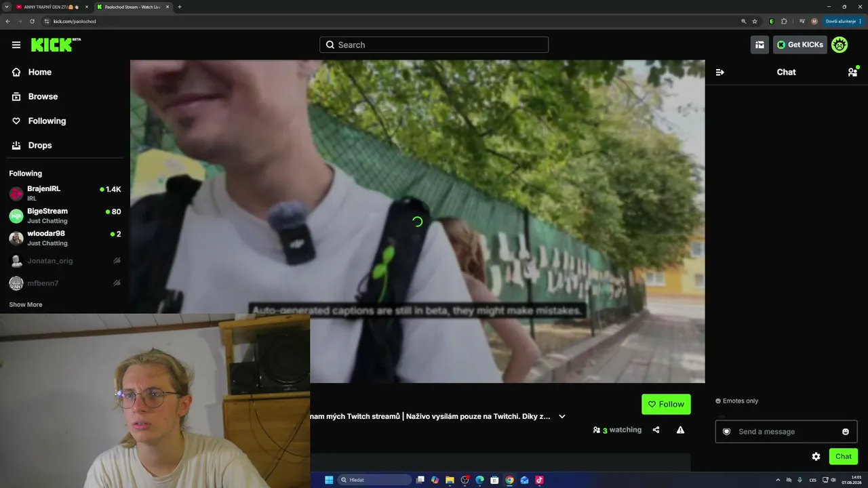Open Browse in the sidebar

[x=65, y=96]
